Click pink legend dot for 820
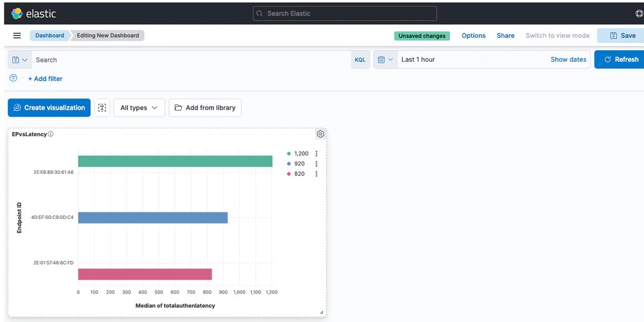This screenshot has width=644, height=322. (289, 174)
